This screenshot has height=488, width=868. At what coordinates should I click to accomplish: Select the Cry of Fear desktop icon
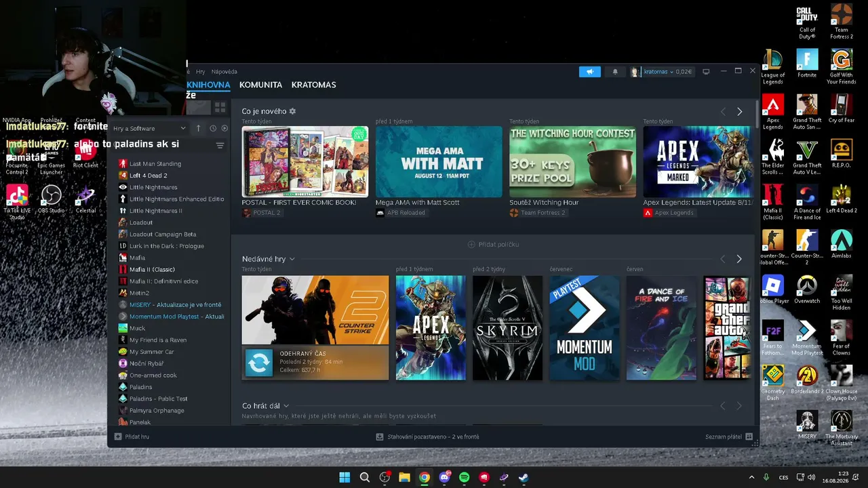(842, 109)
